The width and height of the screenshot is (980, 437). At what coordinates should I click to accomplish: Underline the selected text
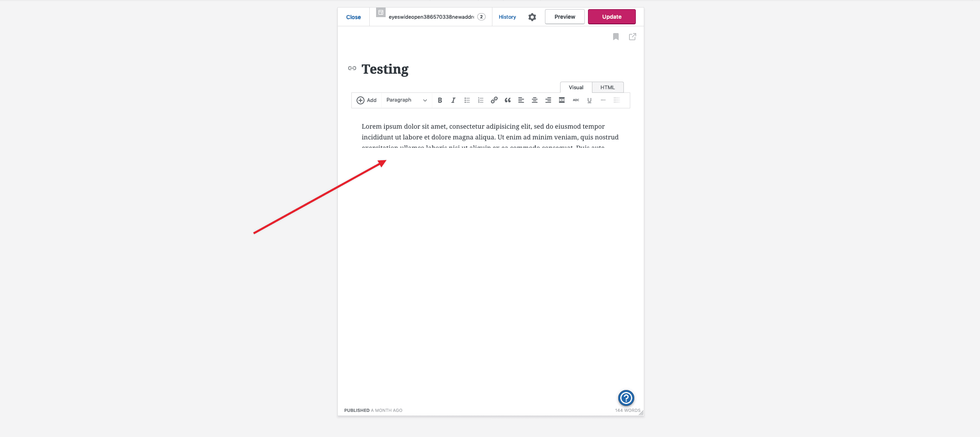coord(589,100)
